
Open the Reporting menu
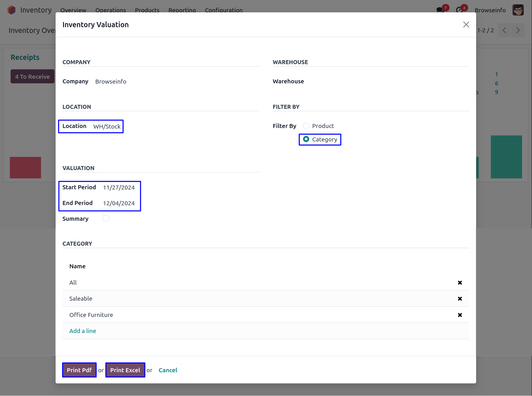(x=182, y=10)
